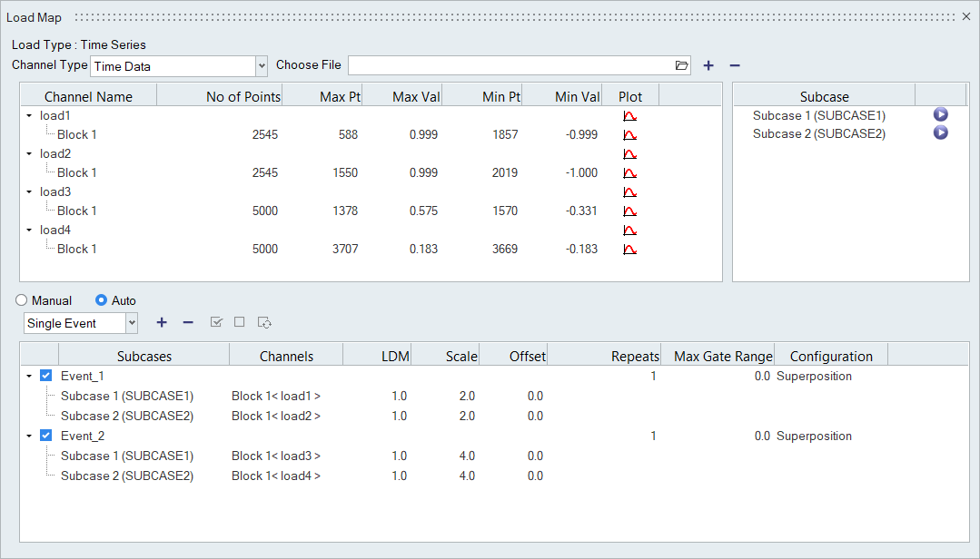Open the Channel Type dropdown
This screenshot has width=980, height=559.
(x=262, y=66)
